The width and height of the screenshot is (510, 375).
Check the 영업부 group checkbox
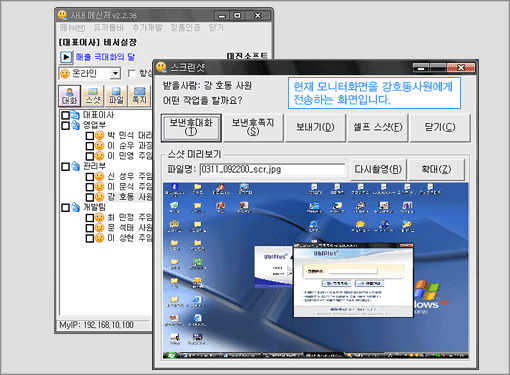pyautogui.click(x=66, y=125)
